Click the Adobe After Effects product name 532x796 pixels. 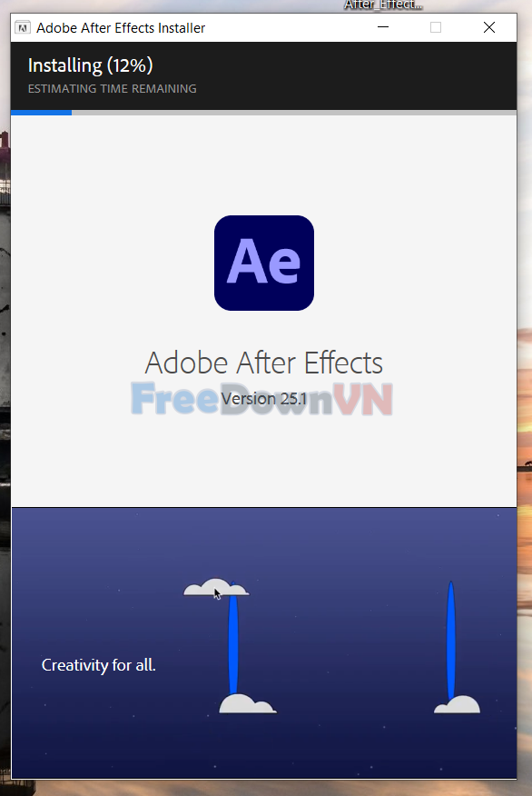pos(263,363)
